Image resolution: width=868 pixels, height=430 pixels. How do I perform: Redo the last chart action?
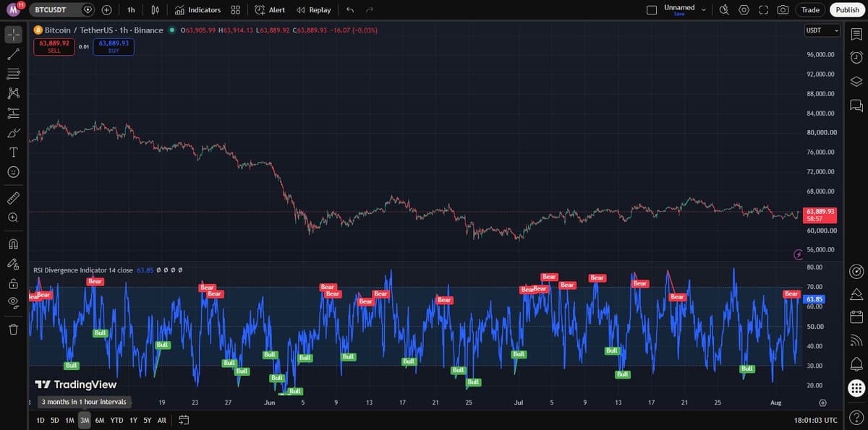[x=370, y=10]
